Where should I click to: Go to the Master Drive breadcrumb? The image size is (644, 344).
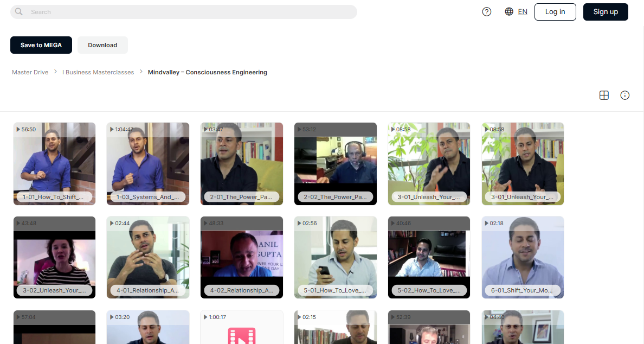pos(30,72)
